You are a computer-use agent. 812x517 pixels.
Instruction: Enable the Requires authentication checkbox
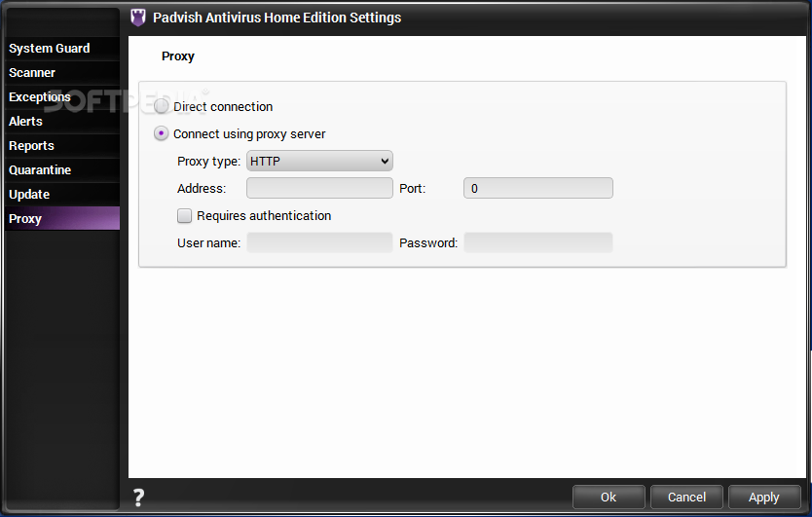[184, 215]
